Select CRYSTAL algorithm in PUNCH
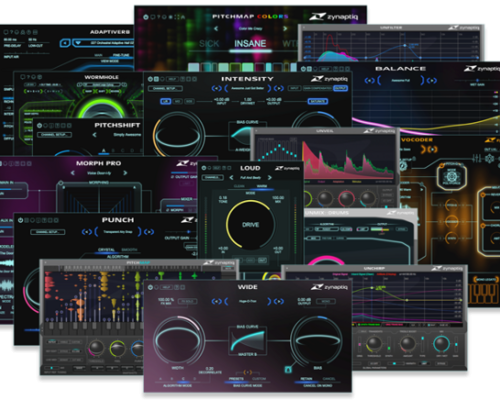Image resolution: width=500 pixels, height=400 pixels. tap(106, 250)
